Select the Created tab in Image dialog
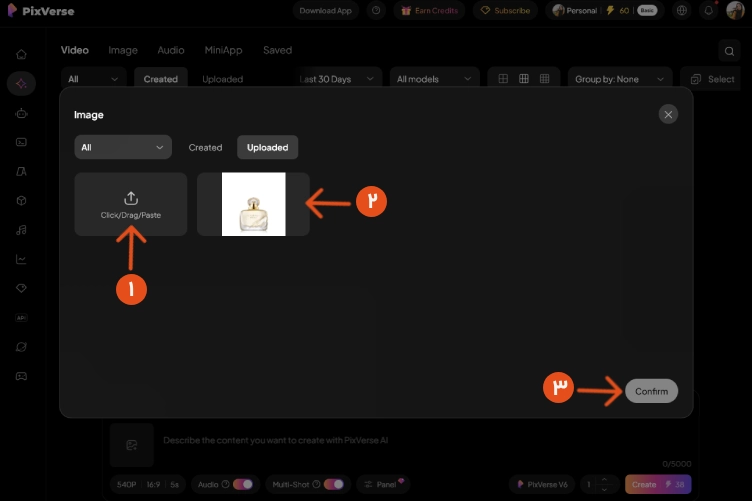This screenshot has height=501, width=752. (205, 147)
